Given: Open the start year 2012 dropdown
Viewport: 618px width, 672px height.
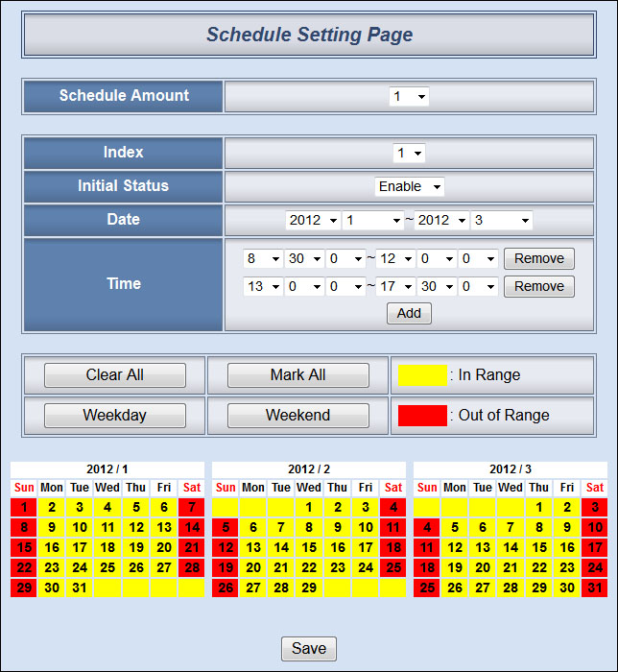Looking at the screenshot, I should point(314,220).
